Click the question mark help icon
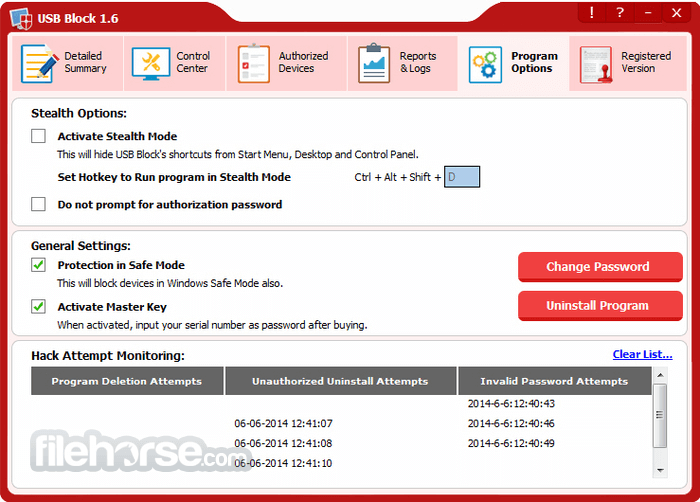Screen dimensions: 700x502 [620, 13]
